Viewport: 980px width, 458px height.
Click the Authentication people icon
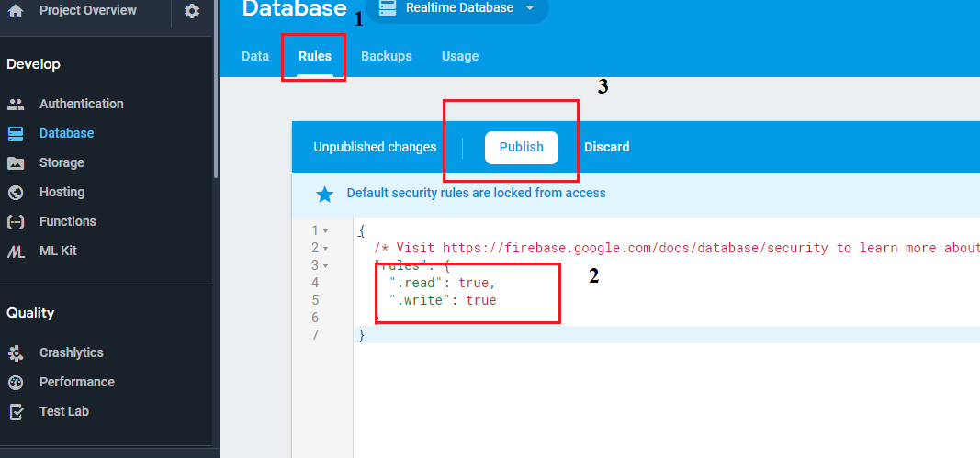[x=16, y=105]
